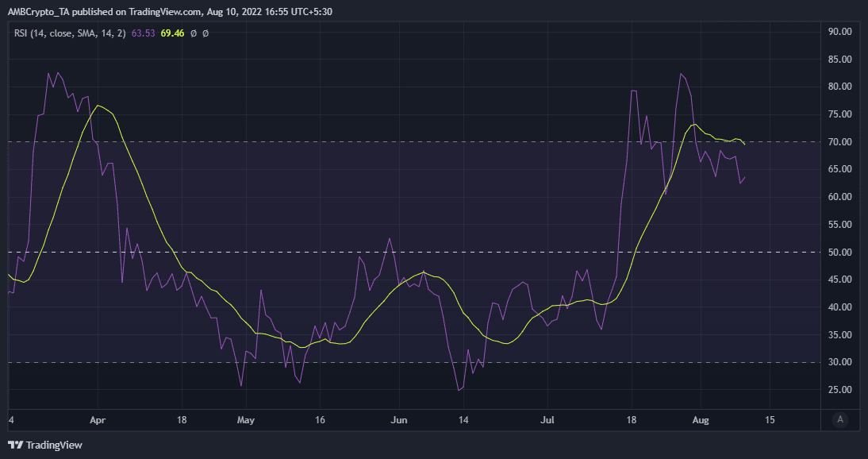Click the first ∅ symbol in legend
Viewport: 868px width, 459px height.
click(194, 33)
